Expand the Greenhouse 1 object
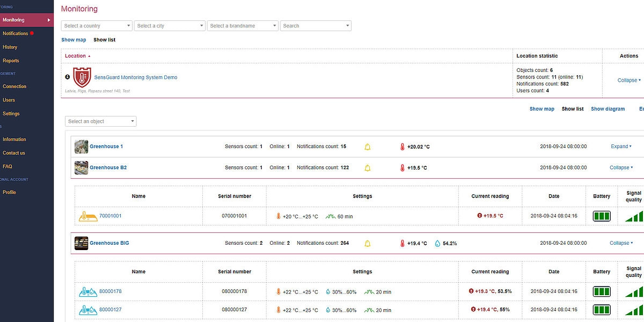Viewport: 644px width, 322px height. coord(621,147)
